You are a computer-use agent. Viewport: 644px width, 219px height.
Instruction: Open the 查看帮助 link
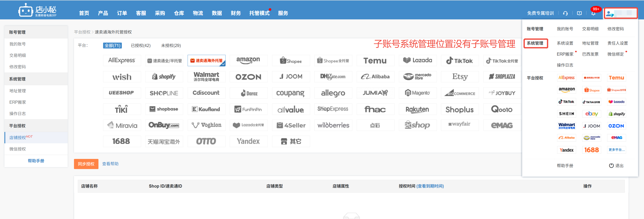[x=110, y=164]
